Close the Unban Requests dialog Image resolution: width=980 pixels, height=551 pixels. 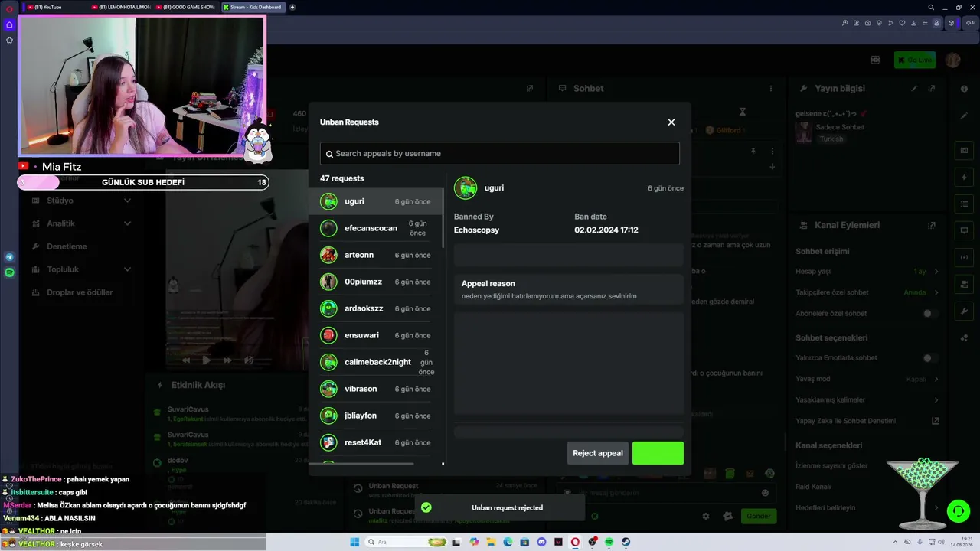click(x=671, y=122)
